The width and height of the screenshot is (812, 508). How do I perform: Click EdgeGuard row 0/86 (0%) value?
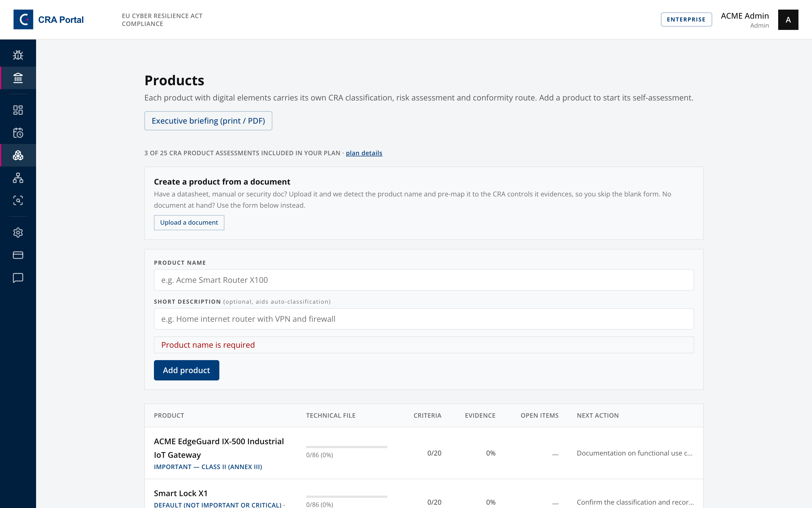tap(319, 455)
